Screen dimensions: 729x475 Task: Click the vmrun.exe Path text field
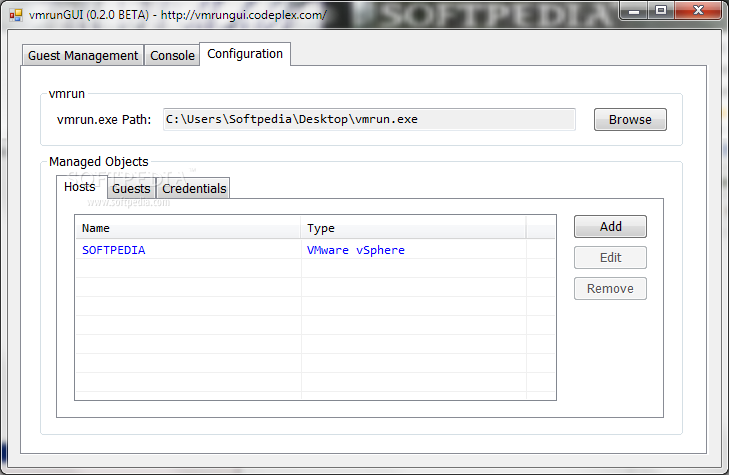[x=369, y=119]
